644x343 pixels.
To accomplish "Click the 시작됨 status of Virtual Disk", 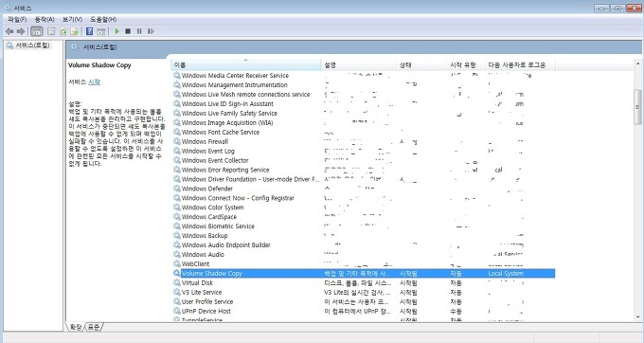I will tap(408, 282).
